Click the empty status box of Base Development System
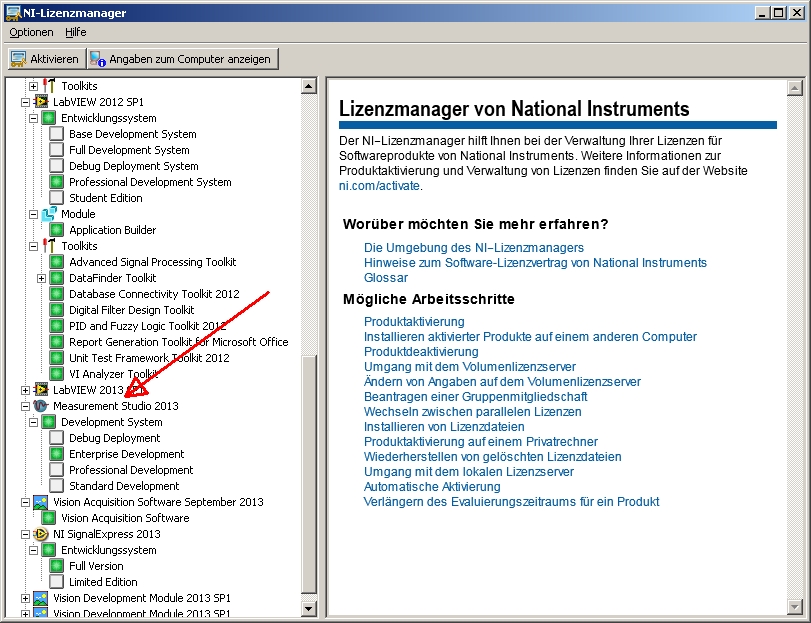Image resolution: width=811 pixels, height=623 pixels. point(56,134)
